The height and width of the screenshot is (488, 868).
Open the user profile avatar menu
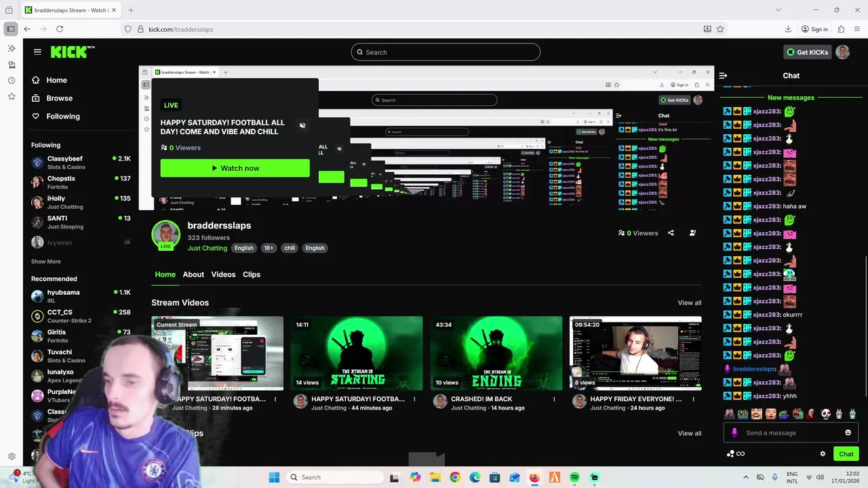pos(843,52)
